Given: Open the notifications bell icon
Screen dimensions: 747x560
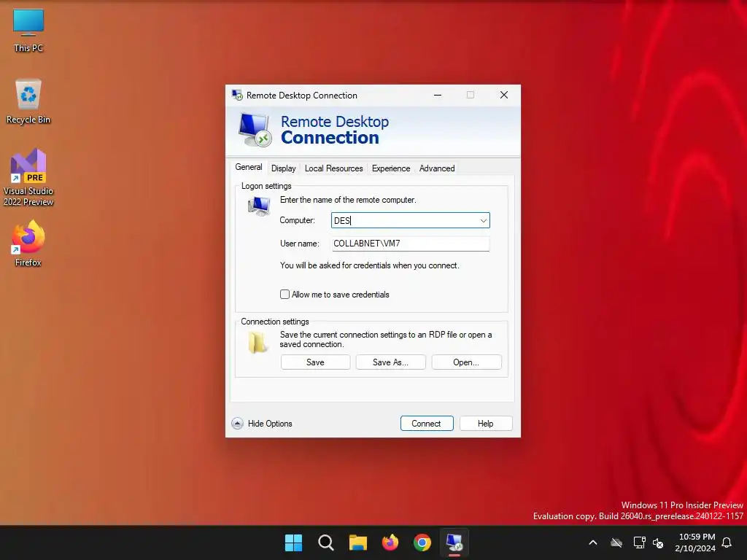Looking at the screenshot, I should pos(727,542).
